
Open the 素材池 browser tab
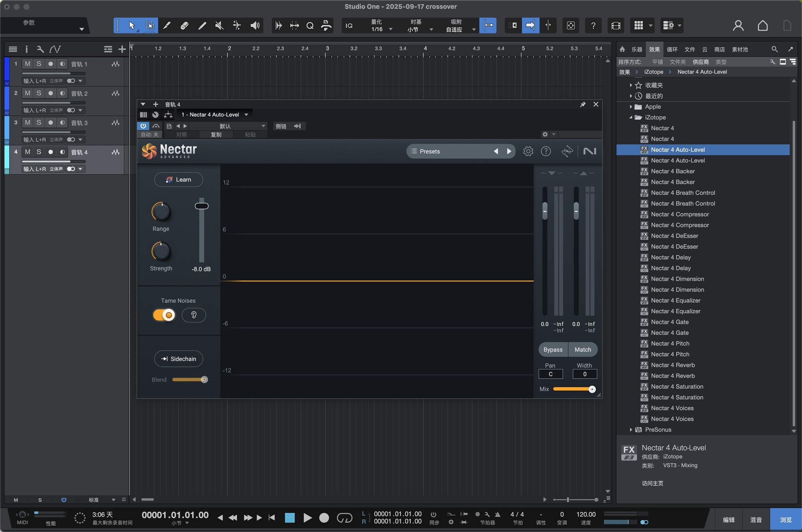point(740,49)
